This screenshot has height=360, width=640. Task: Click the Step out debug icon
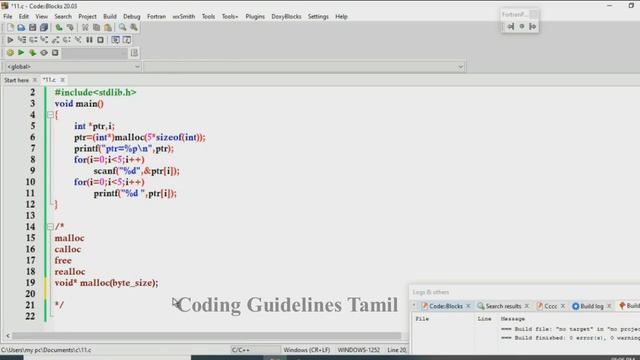coord(56,40)
